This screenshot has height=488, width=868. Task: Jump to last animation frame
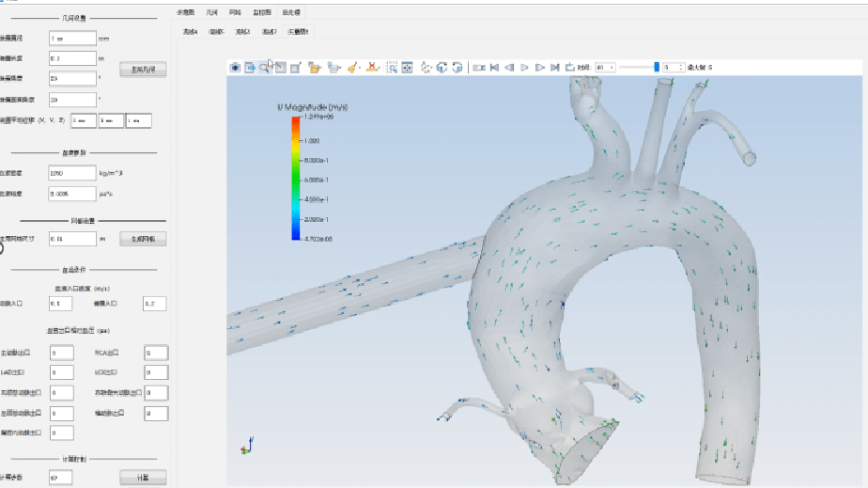click(555, 68)
